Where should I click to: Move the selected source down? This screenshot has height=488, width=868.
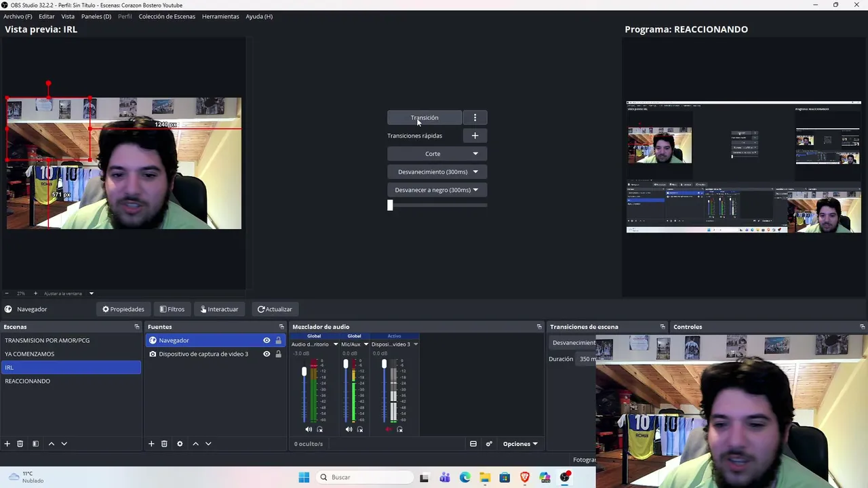pos(208,444)
